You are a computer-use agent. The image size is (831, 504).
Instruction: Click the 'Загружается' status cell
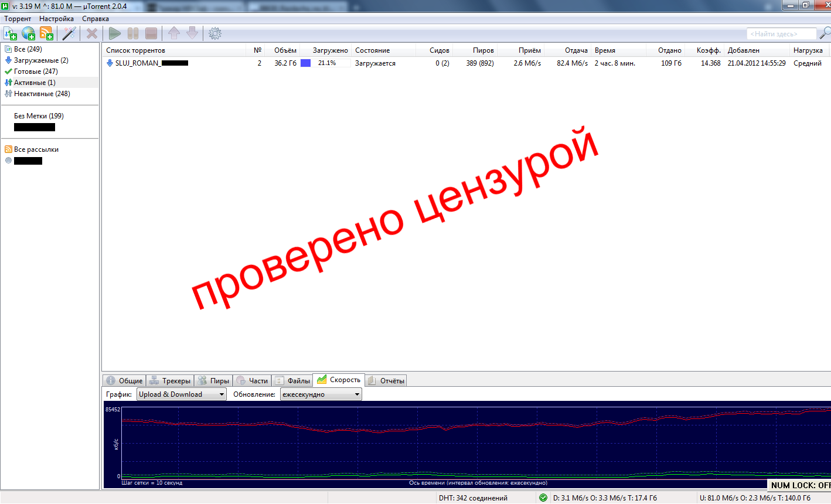click(x=375, y=63)
